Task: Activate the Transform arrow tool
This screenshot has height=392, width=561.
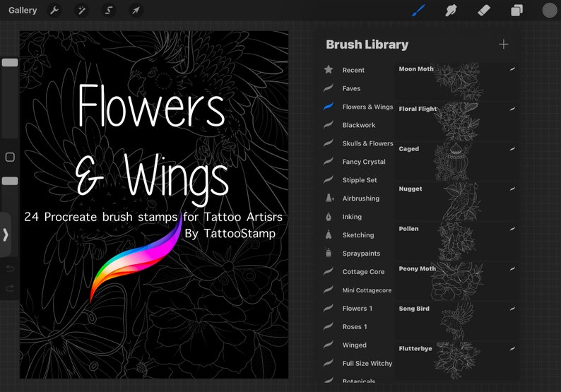Action: [x=136, y=11]
